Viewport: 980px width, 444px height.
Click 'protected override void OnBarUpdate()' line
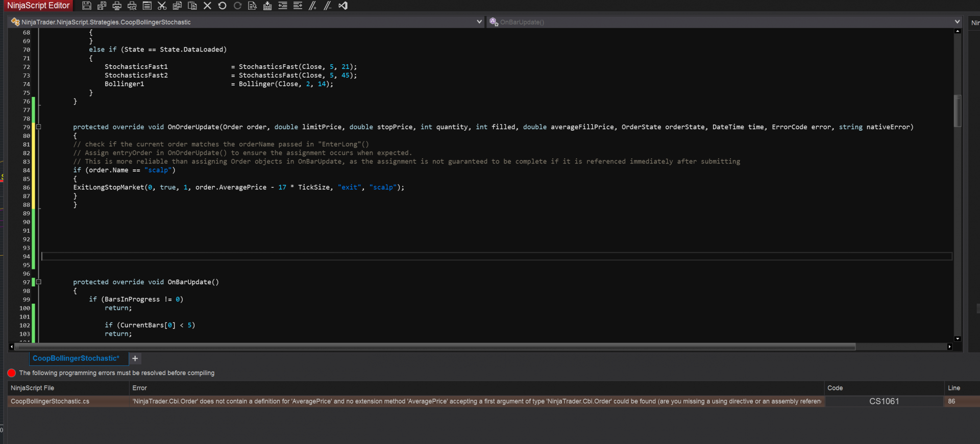click(146, 282)
